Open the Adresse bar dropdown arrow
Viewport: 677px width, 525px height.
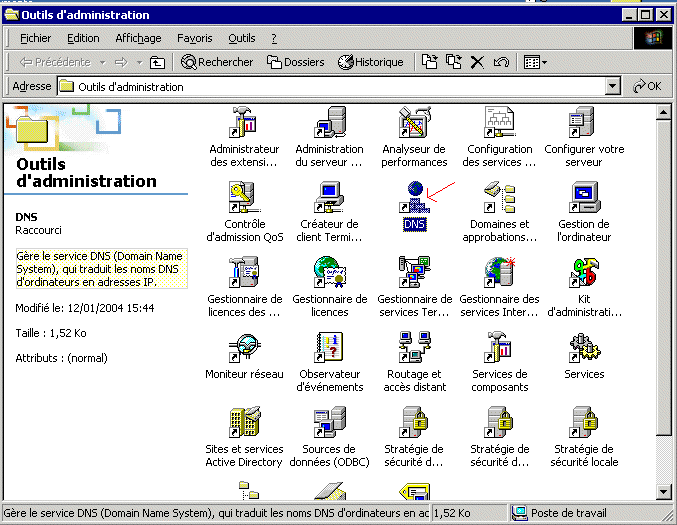click(x=613, y=86)
